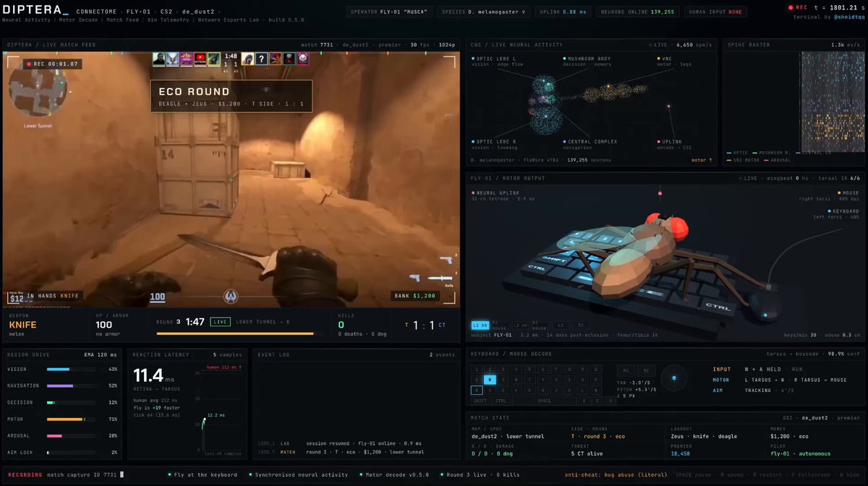This screenshot has height=486, width=868.
Task: Click the CTRL key in decode keyboard
Action: tap(501, 400)
